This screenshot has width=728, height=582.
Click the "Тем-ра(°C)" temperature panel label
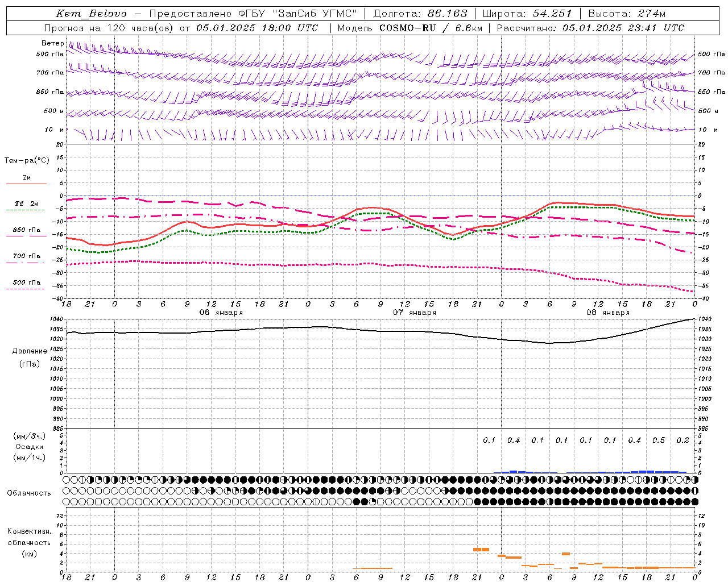pyautogui.click(x=27, y=160)
